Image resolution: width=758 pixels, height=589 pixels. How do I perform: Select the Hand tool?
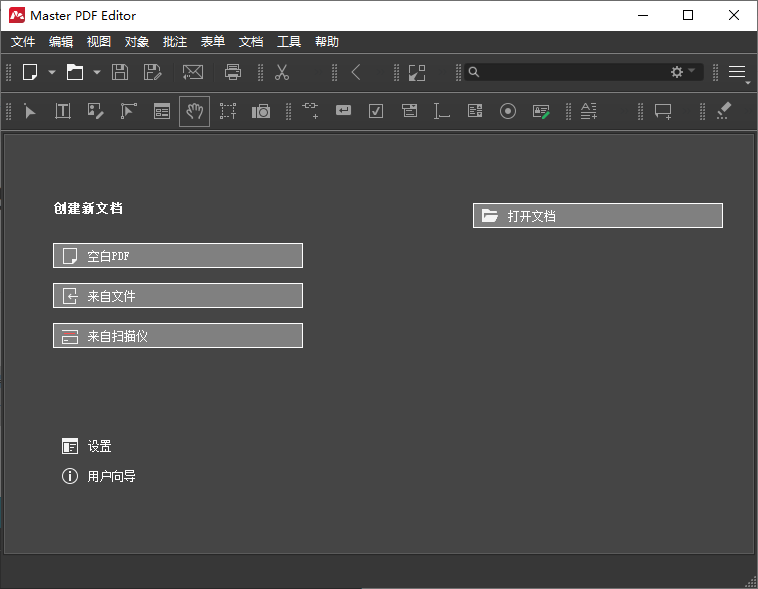click(x=194, y=111)
